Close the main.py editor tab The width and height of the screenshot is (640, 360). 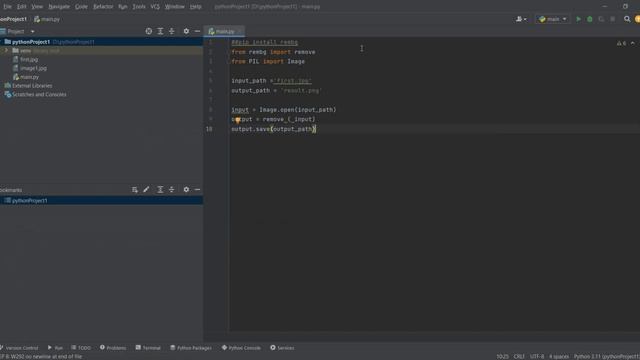240,31
